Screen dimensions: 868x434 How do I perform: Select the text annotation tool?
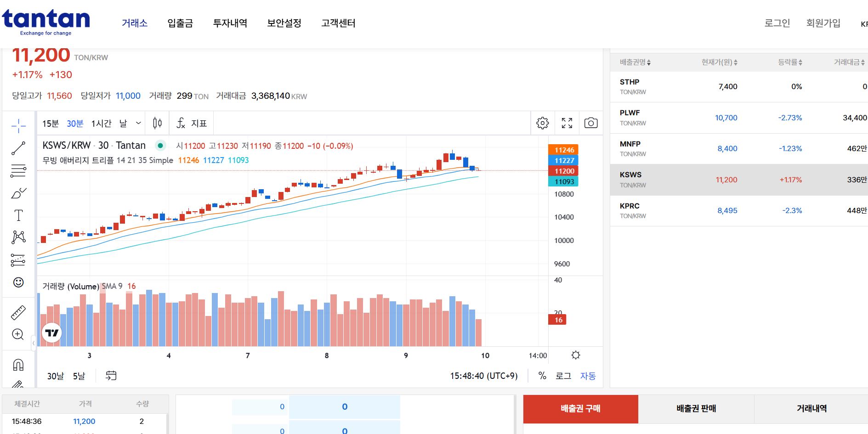click(18, 215)
